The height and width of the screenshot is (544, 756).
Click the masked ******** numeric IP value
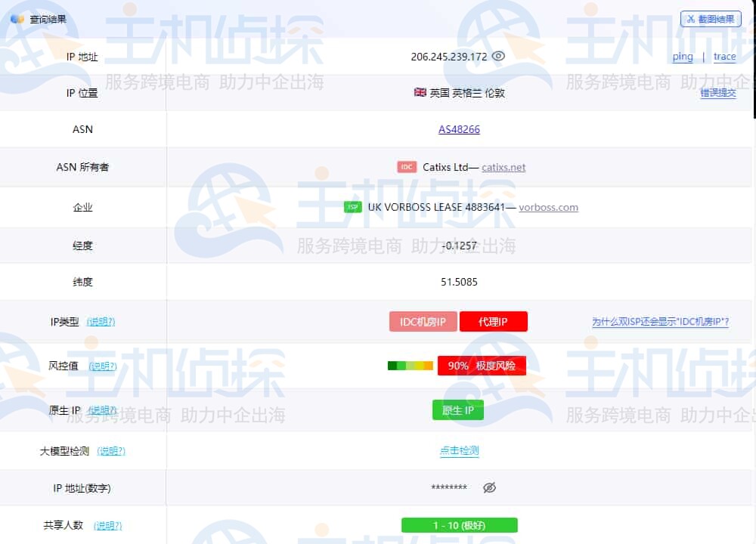pos(449,487)
